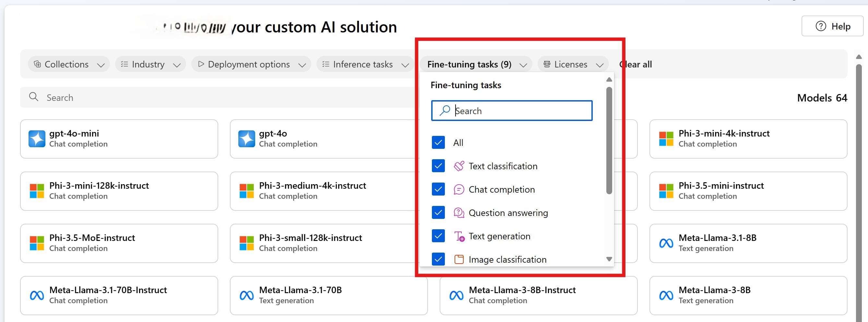Click the gpt-4o-mini model icon

pyautogui.click(x=37, y=139)
